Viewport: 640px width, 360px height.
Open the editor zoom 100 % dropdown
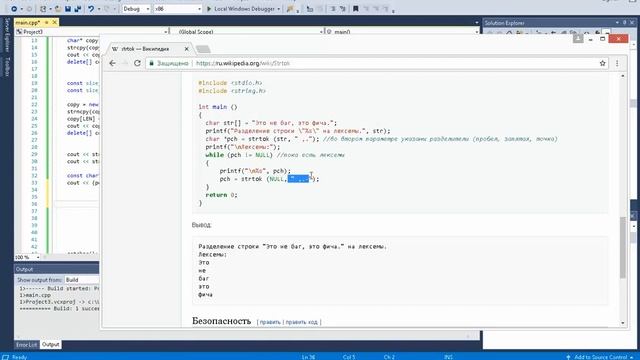pyautogui.click(x=27, y=258)
